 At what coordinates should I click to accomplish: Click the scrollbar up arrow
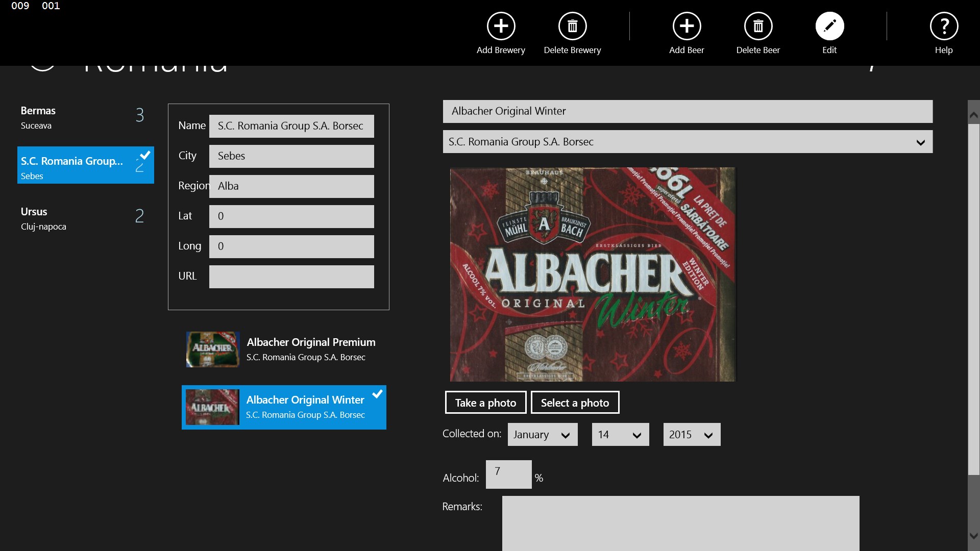pos(973,115)
